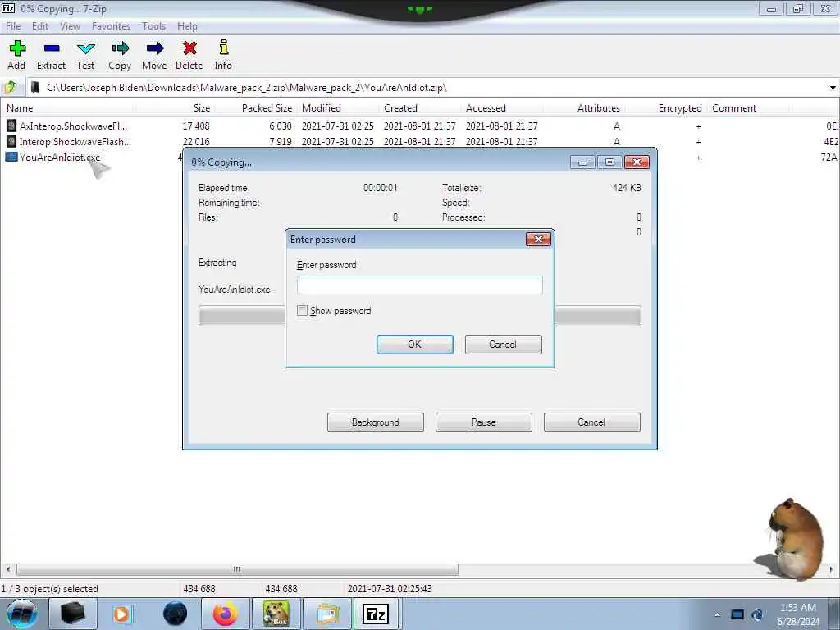Screen dimensions: 840x630
Task: Select AxInterop.ShockwaveFl... file icon
Action: point(11,126)
